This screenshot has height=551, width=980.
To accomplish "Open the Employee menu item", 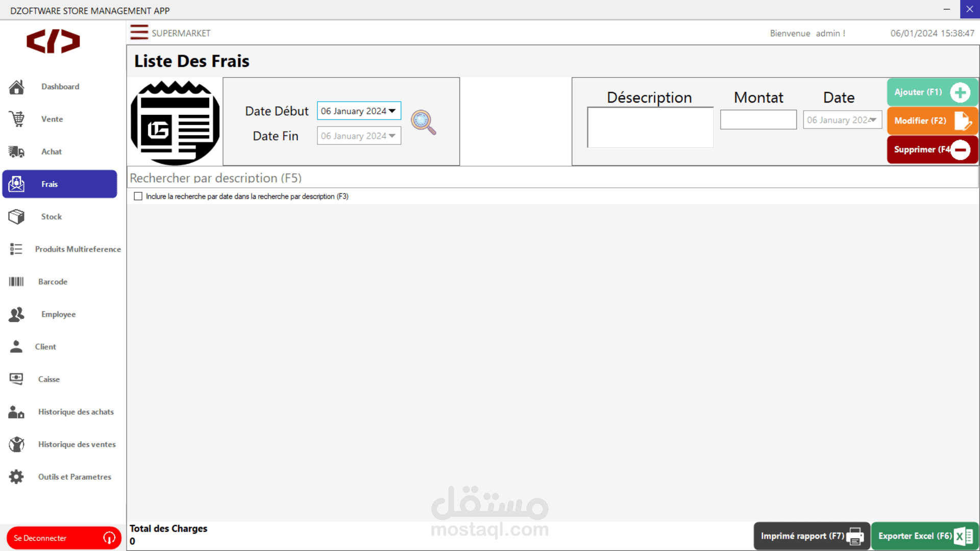I will (58, 314).
